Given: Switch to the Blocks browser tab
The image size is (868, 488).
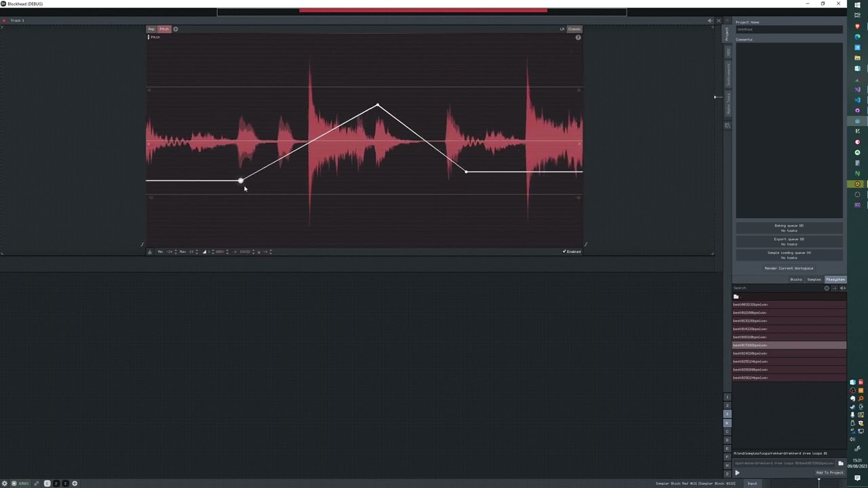Looking at the screenshot, I should click(x=796, y=279).
